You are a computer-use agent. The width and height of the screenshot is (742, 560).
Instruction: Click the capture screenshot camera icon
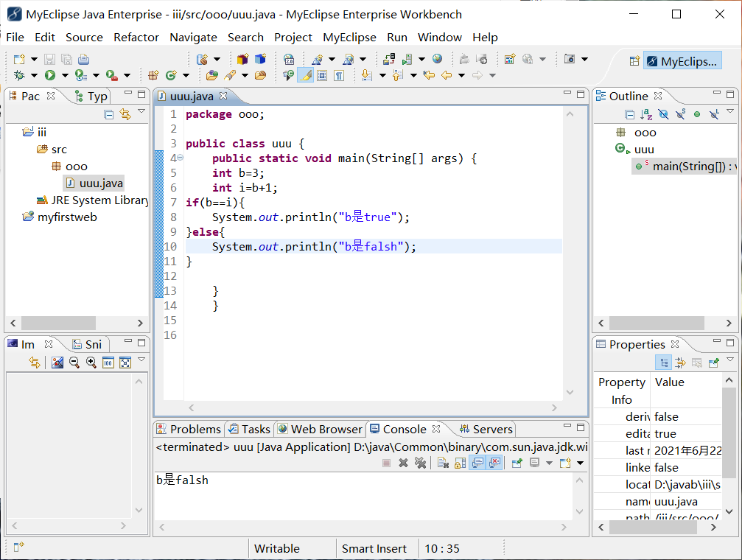pyautogui.click(x=570, y=59)
